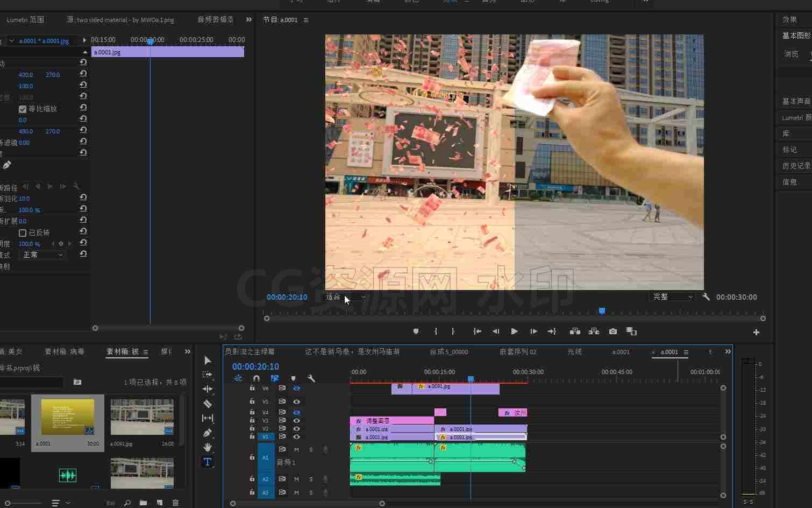
Task: Open 历史记录 panel
Action: 796,166
